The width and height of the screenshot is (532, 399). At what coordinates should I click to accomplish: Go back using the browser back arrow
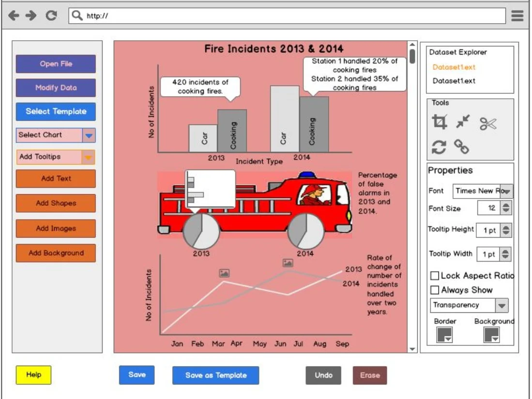(x=14, y=15)
